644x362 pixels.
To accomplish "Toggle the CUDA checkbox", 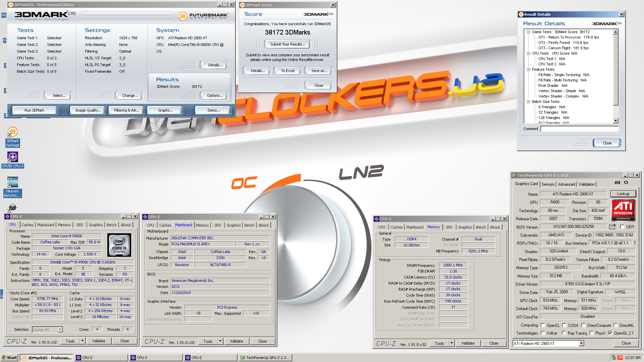I will [x=564, y=325].
